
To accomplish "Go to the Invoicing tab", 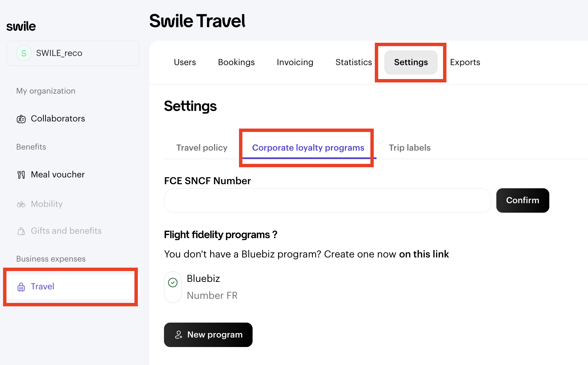I will pyautogui.click(x=295, y=62).
